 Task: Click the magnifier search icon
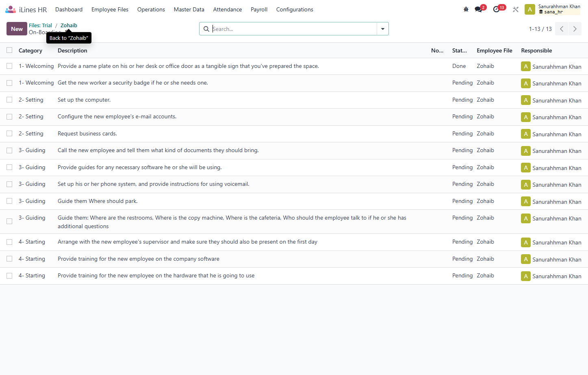coord(206,29)
